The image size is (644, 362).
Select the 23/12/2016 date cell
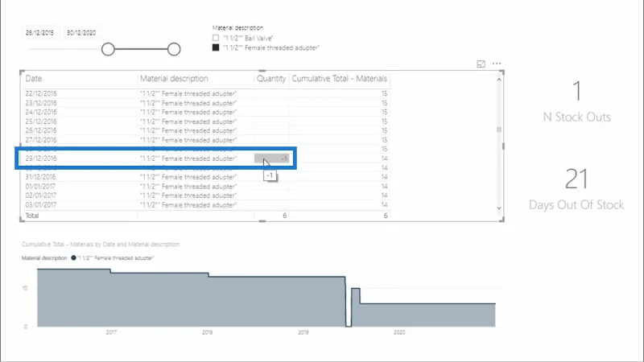point(41,103)
